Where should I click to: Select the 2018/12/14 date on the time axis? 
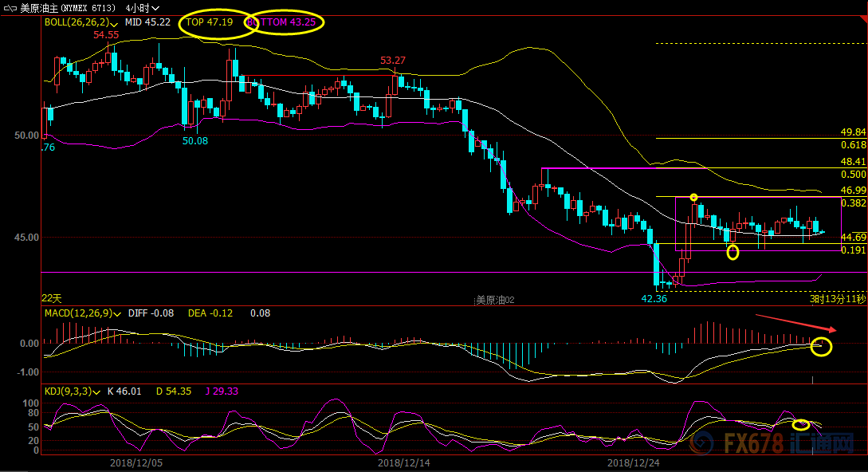pos(403,462)
